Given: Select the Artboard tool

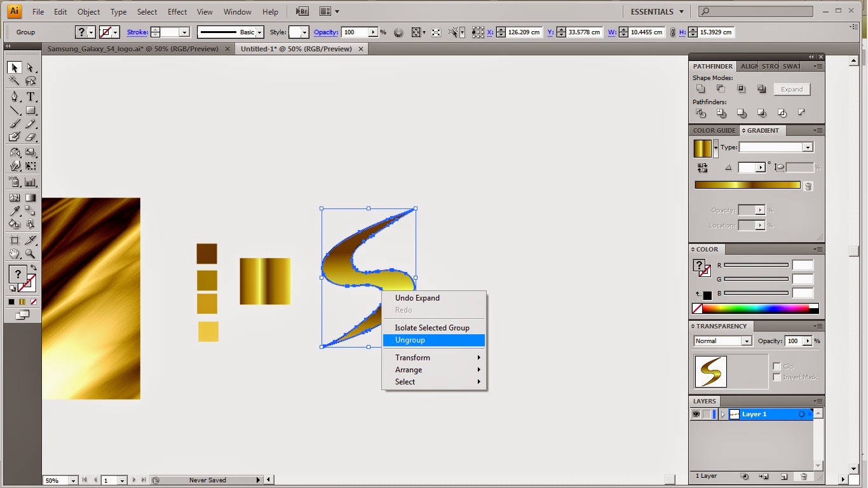Looking at the screenshot, I should [x=15, y=240].
